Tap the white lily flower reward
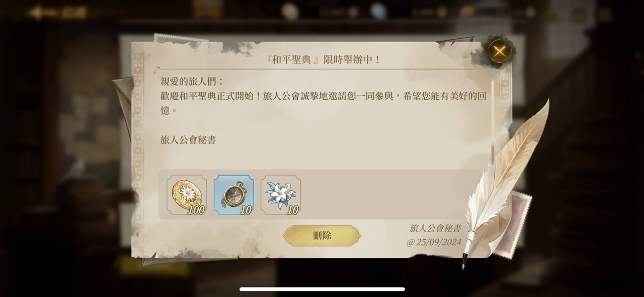Viewport: 644px width, 297px height. click(x=281, y=195)
